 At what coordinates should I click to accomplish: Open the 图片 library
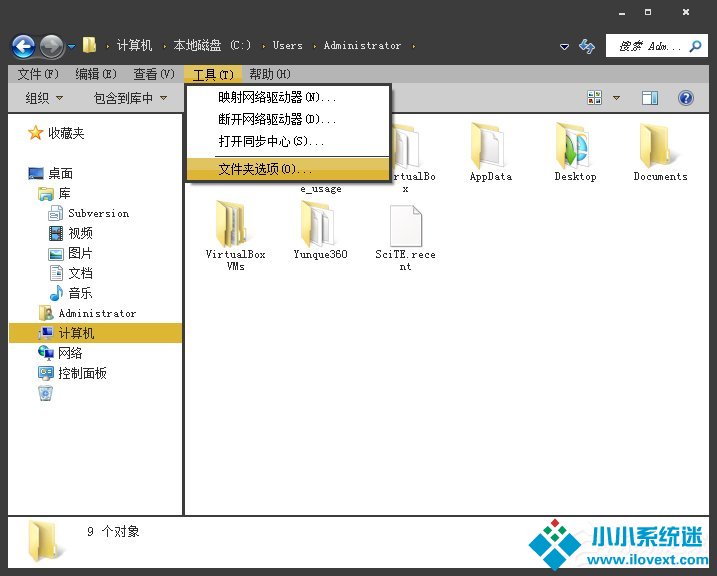tap(70, 253)
